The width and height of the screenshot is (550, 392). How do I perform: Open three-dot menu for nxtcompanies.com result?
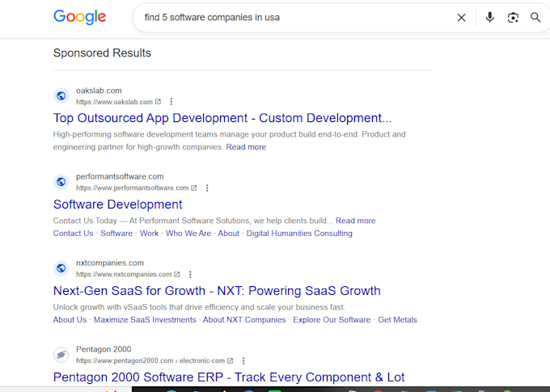click(190, 274)
